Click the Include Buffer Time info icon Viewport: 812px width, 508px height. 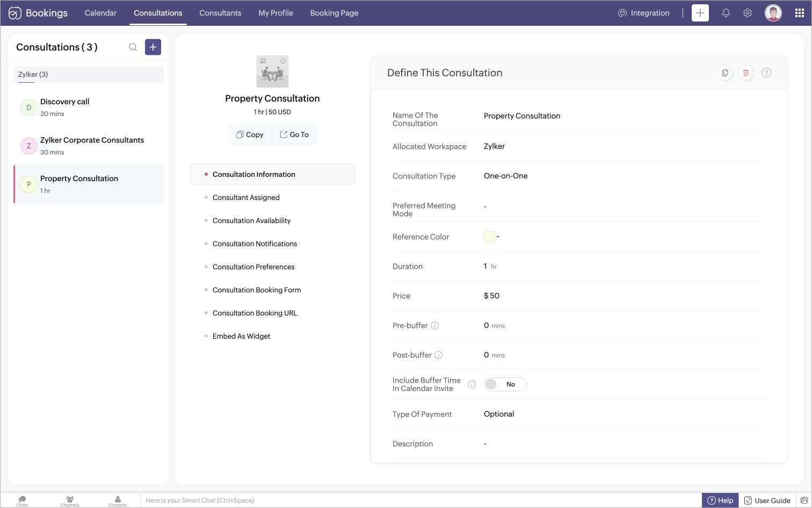pos(472,384)
